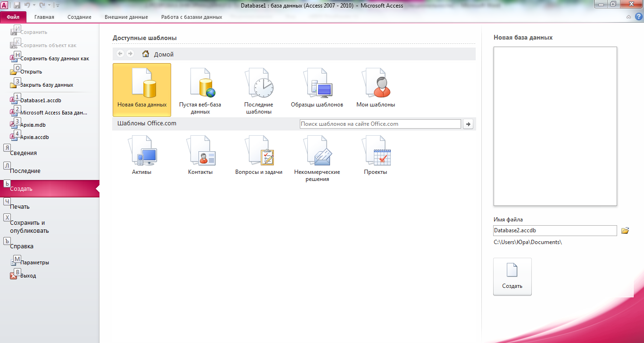Open Некоммерческие решения category
644x343 pixels.
pyautogui.click(x=317, y=159)
